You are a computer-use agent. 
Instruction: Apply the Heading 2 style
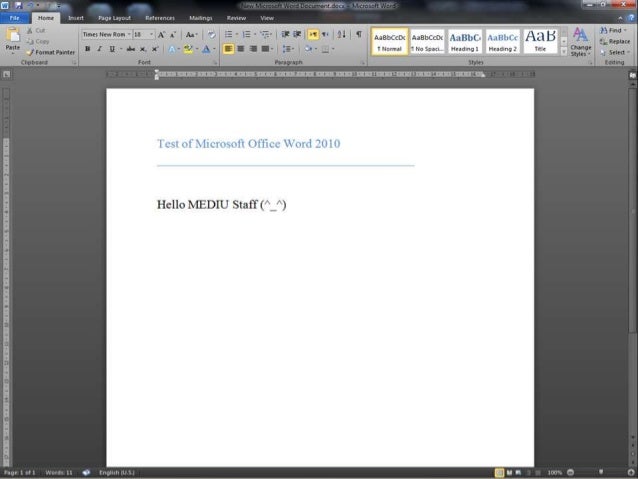(x=503, y=42)
